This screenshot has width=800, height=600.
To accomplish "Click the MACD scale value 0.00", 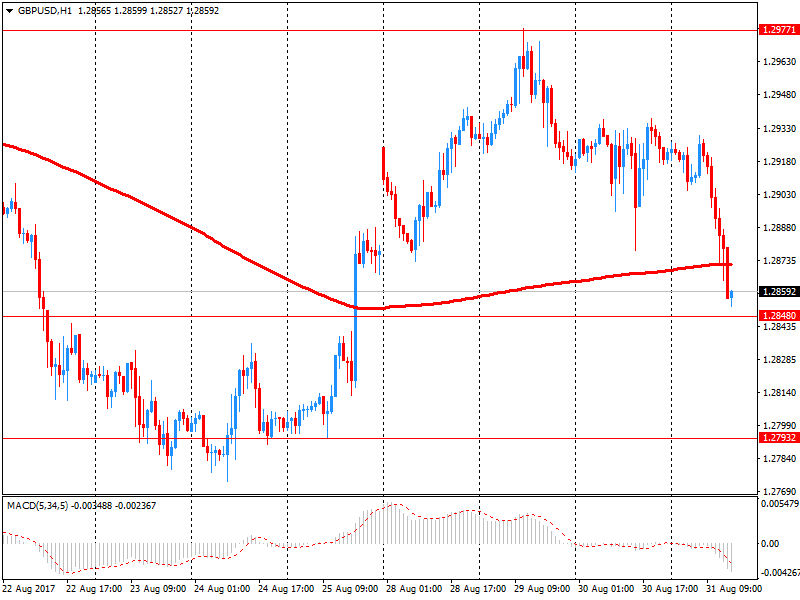I will (x=770, y=544).
